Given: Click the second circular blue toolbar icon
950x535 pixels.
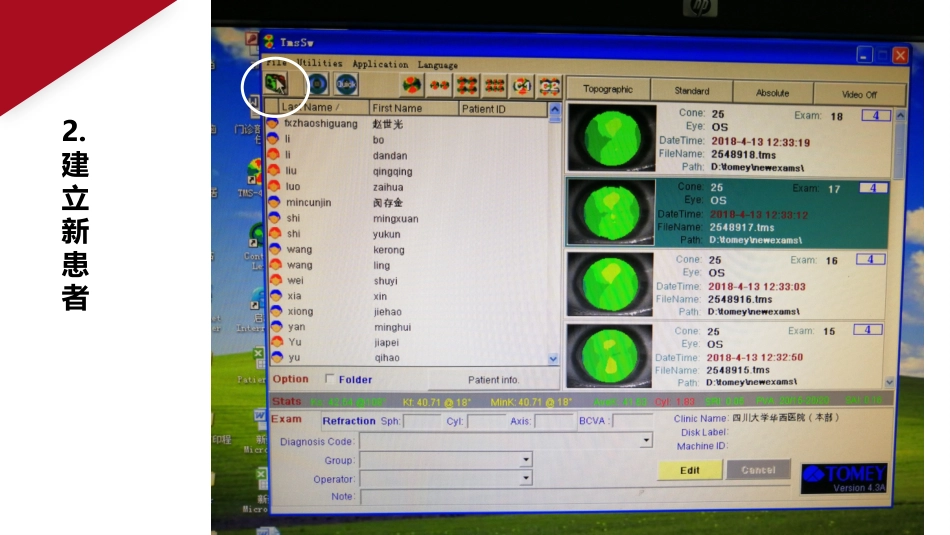Looking at the screenshot, I should tap(318, 85).
